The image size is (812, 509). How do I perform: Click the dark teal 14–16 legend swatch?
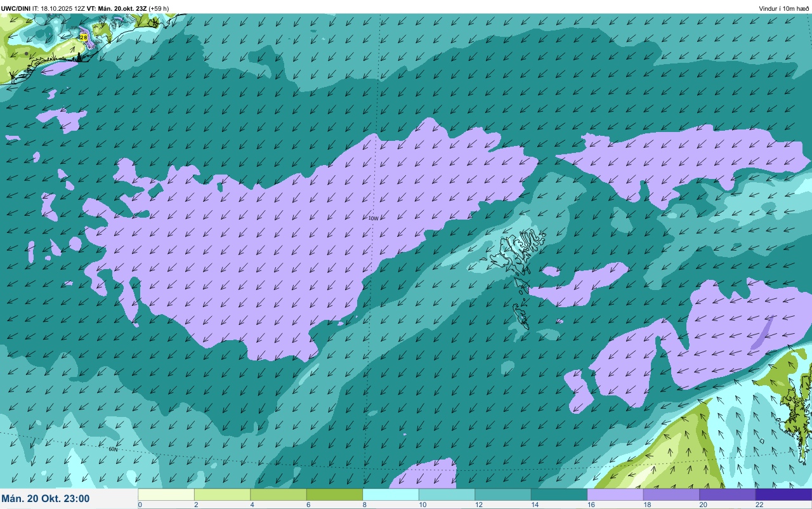(559, 494)
